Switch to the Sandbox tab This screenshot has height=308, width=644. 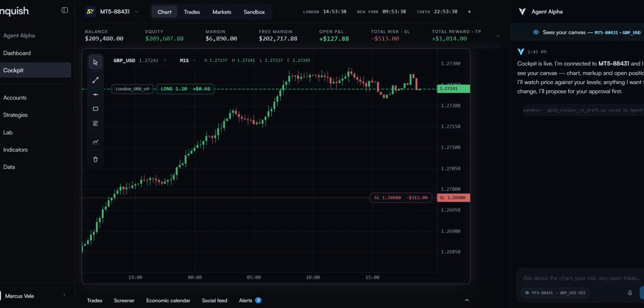click(x=254, y=12)
